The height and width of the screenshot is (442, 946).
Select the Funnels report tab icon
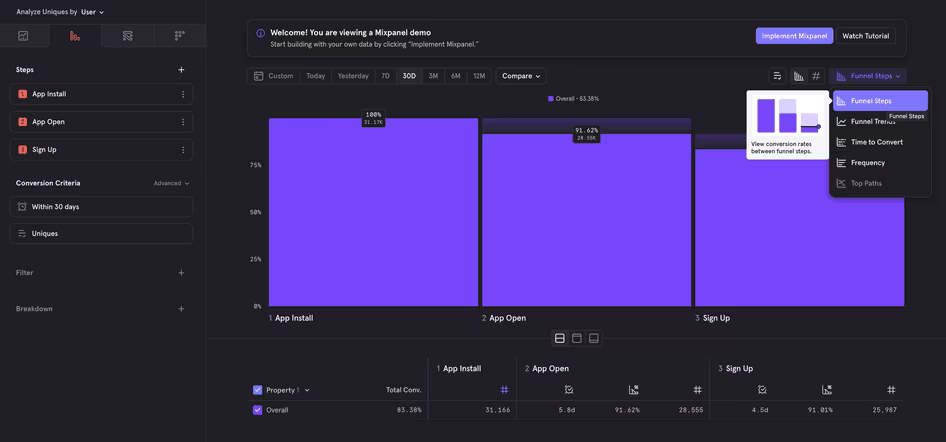75,36
